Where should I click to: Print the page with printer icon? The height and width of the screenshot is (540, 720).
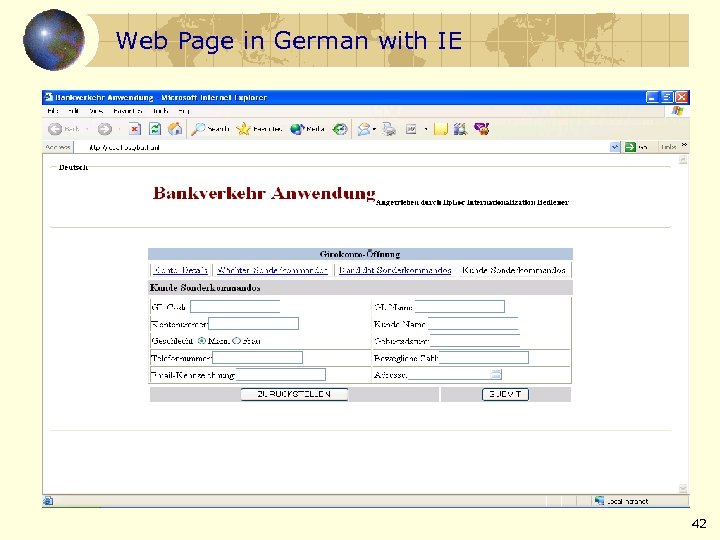(389, 129)
